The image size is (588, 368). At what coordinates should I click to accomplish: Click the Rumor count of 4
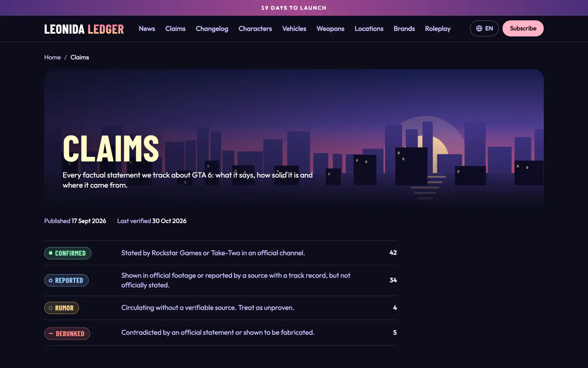click(395, 308)
